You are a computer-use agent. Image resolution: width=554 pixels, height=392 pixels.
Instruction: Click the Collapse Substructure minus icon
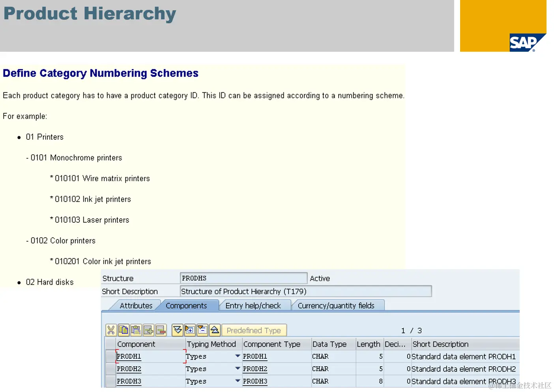click(202, 330)
